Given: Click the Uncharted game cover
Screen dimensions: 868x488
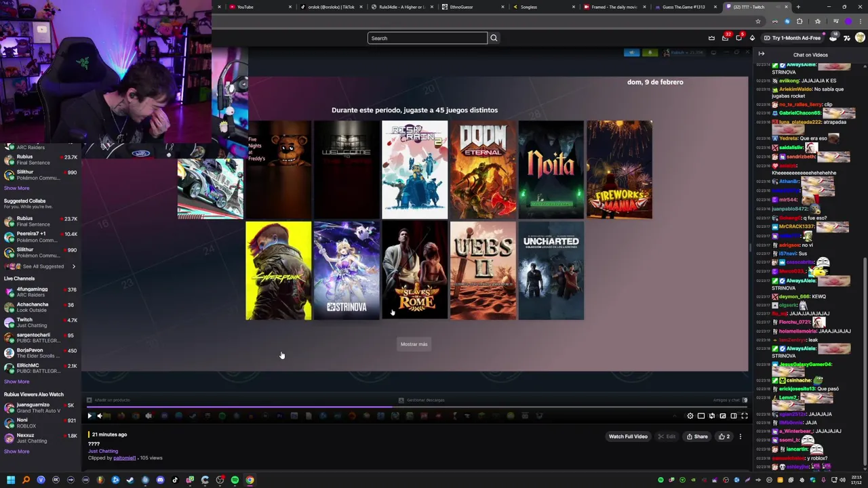Looking at the screenshot, I should coord(551,270).
